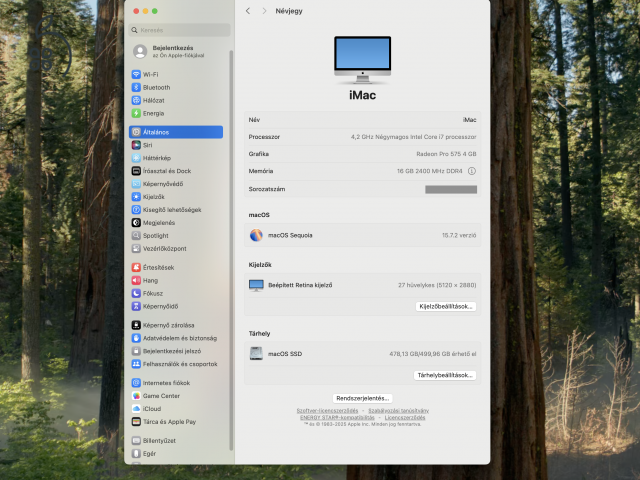Open the Siri icon in sidebar
The width and height of the screenshot is (640, 480).
[x=136, y=145]
